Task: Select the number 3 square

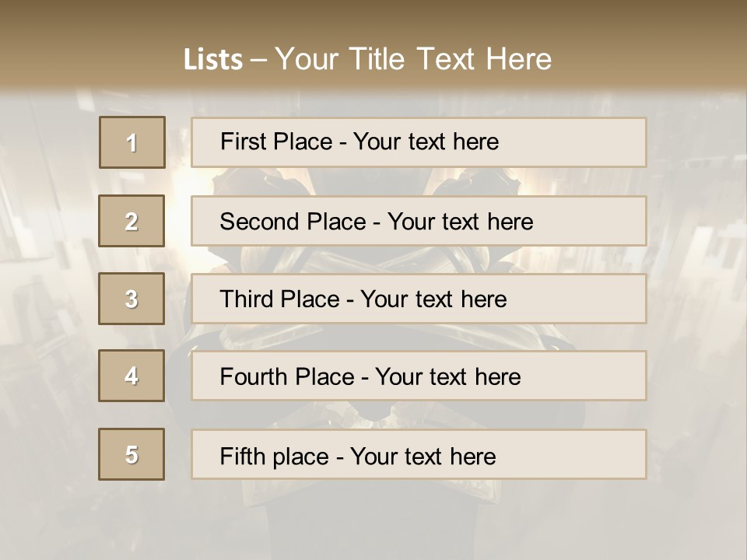Action: [132, 299]
